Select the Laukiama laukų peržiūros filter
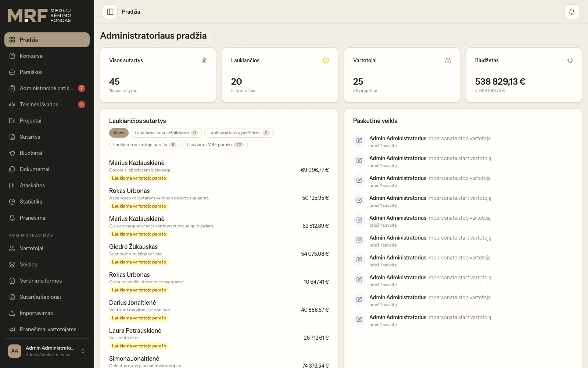 pyautogui.click(x=239, y=133)
